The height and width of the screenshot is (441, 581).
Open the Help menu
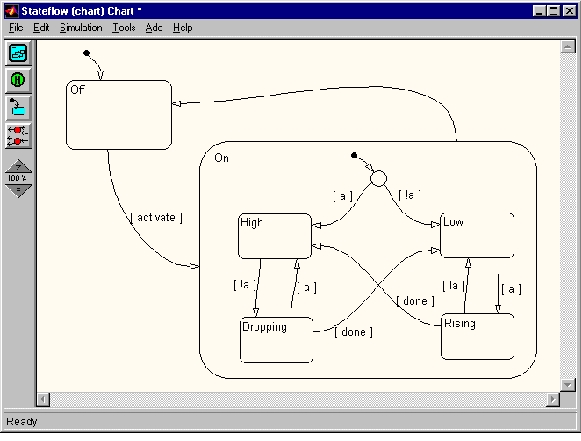point(182,28)
